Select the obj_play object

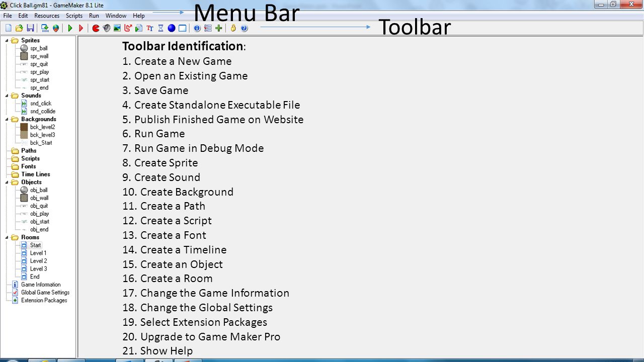(39, 214)
